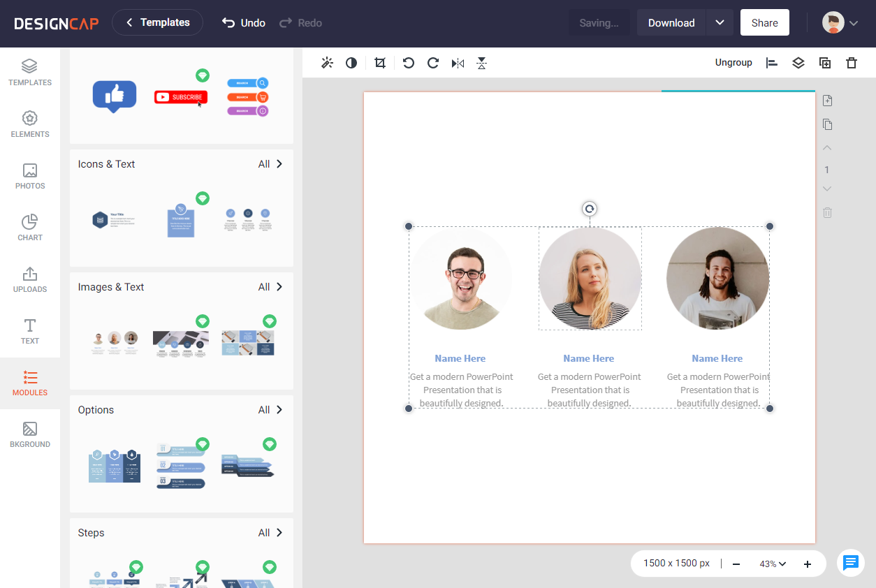Open the Templates sidebar tab
Image resolution: width=876 pixels, height=588 pixels.
[x=30, y=73]
